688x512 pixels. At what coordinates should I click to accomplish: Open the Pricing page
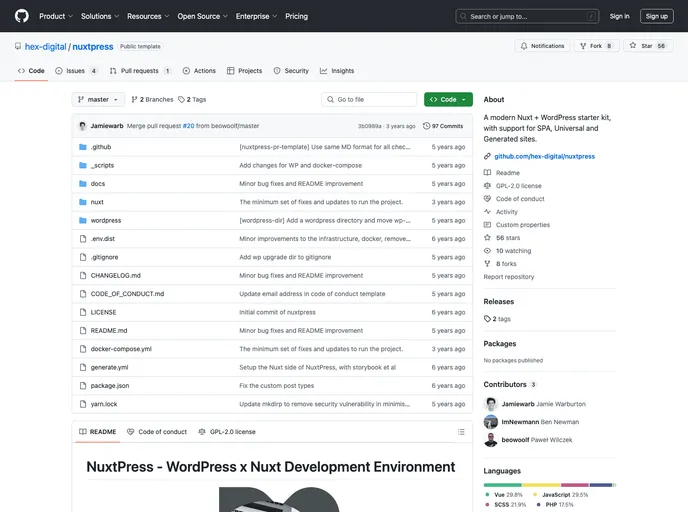pos(297,16)
